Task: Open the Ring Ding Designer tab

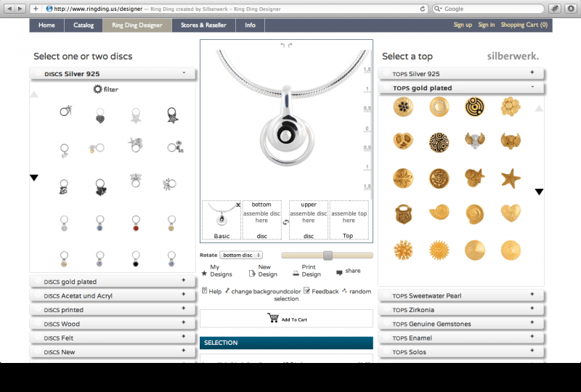Action: point(137,25)
